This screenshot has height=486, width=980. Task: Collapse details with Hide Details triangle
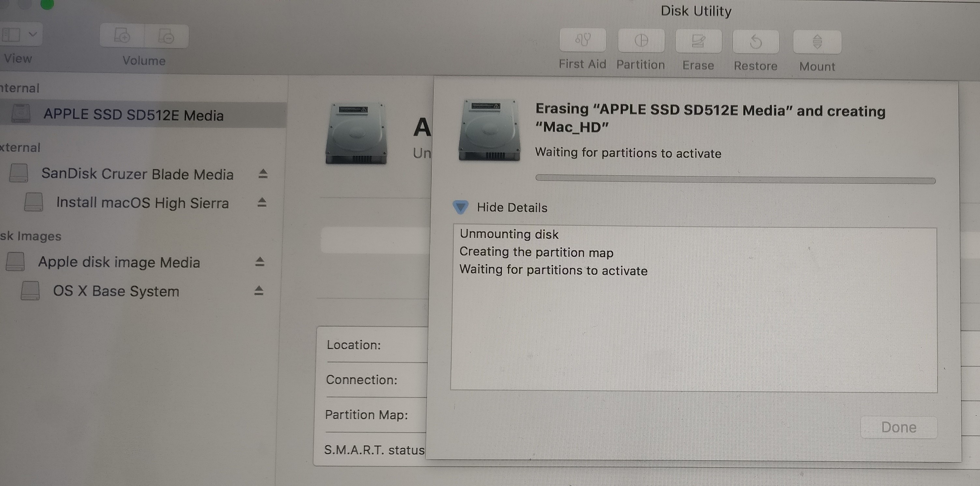460,207
